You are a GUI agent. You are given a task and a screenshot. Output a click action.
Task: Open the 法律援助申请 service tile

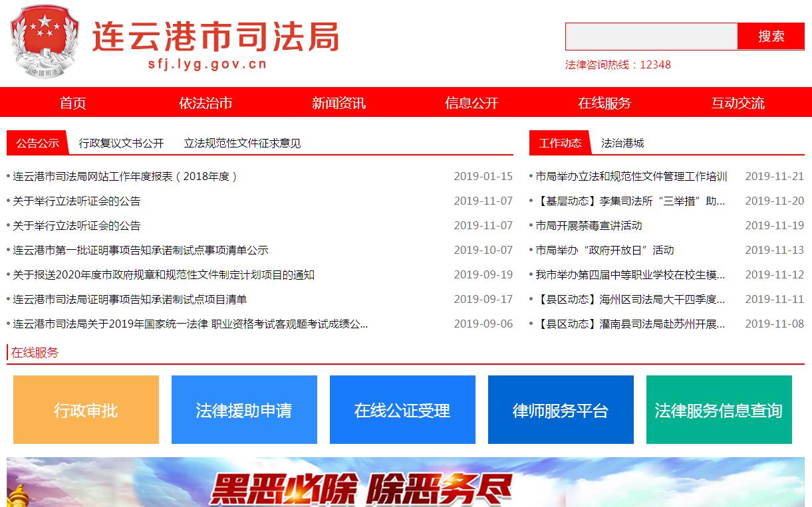click(244, 410)
